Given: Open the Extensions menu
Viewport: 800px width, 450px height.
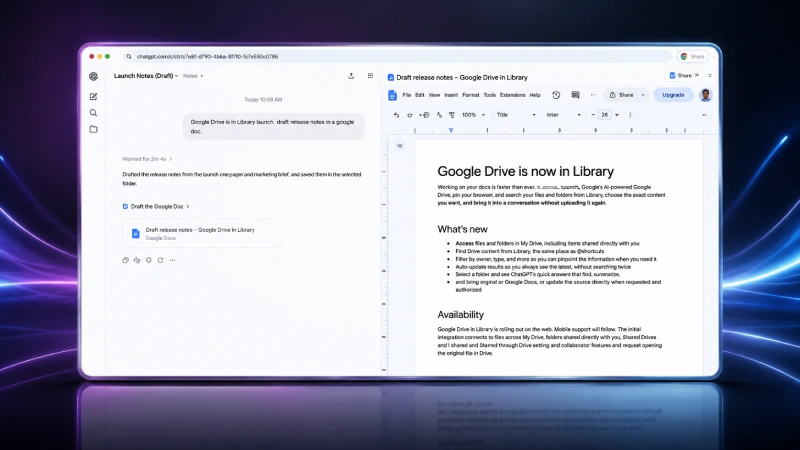Looking at the screenshot, I should (x=512, y=95).
